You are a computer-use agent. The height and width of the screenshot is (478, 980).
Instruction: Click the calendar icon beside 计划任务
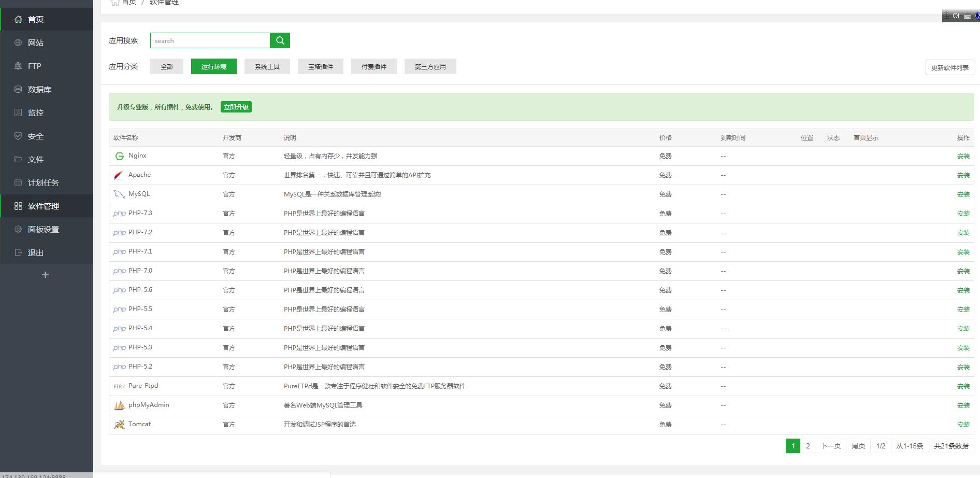[18, 182]
